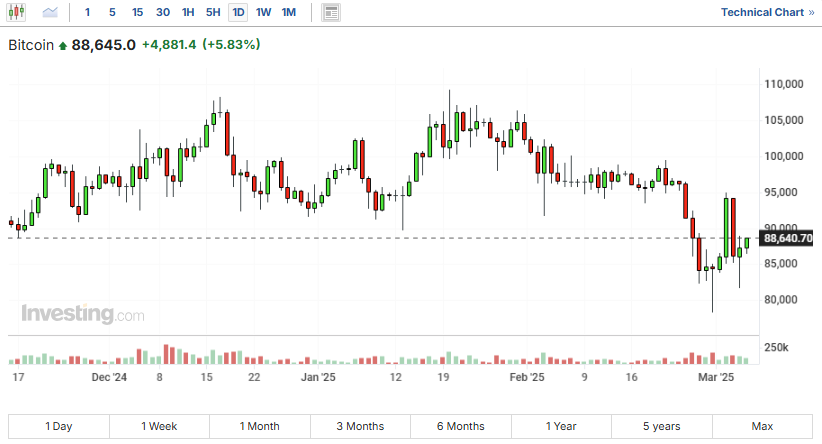Show the 1 Week range tab
The width and height of the screenshot is (822, 444).
(x=159, y=426)
